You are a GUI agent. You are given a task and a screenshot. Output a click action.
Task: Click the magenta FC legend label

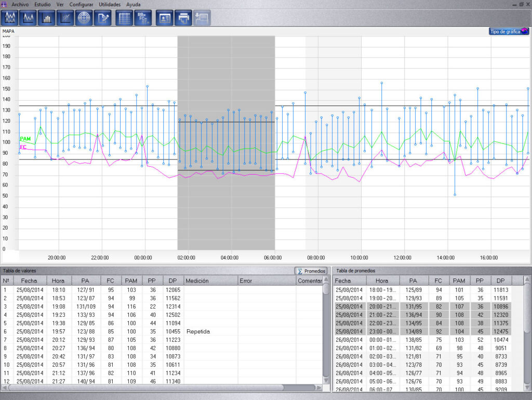coord(23,147)
